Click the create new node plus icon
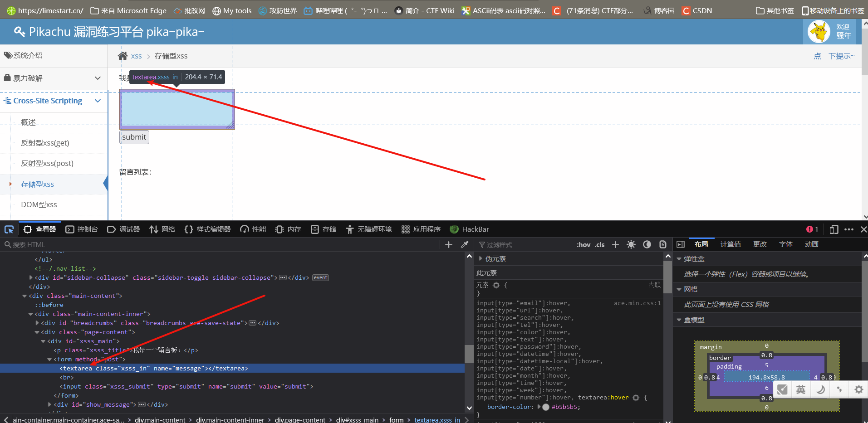 tap(449, 245)
